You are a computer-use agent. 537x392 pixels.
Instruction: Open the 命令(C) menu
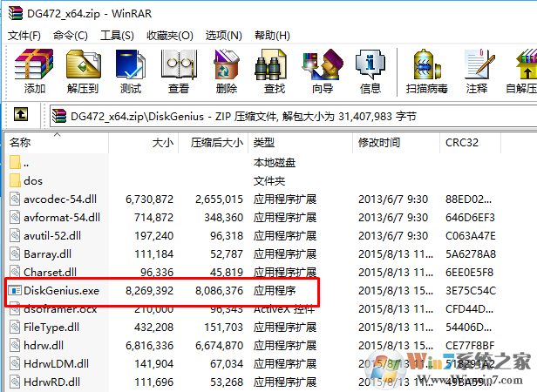pos(71,35)
